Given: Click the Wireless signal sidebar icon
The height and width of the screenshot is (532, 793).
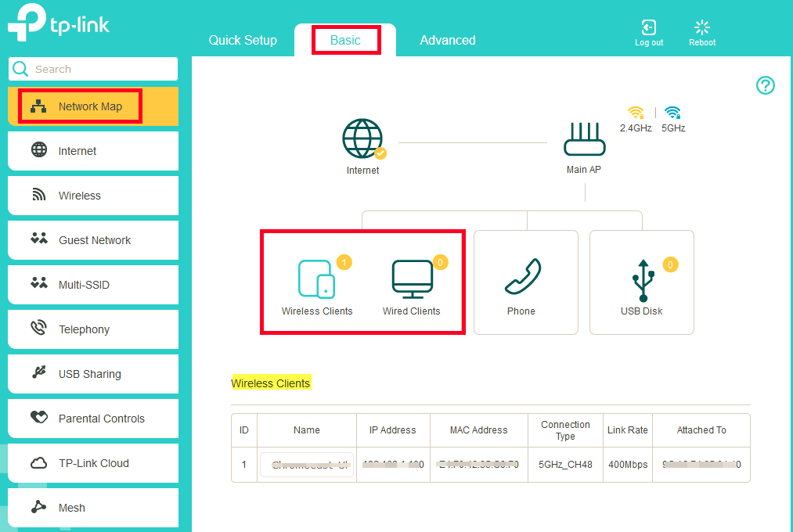Looking at the screenshot, I should point(39,195).
